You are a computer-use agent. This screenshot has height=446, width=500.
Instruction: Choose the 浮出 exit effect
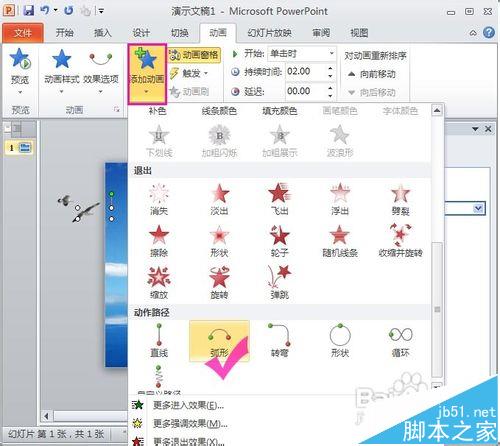[340, 199]
